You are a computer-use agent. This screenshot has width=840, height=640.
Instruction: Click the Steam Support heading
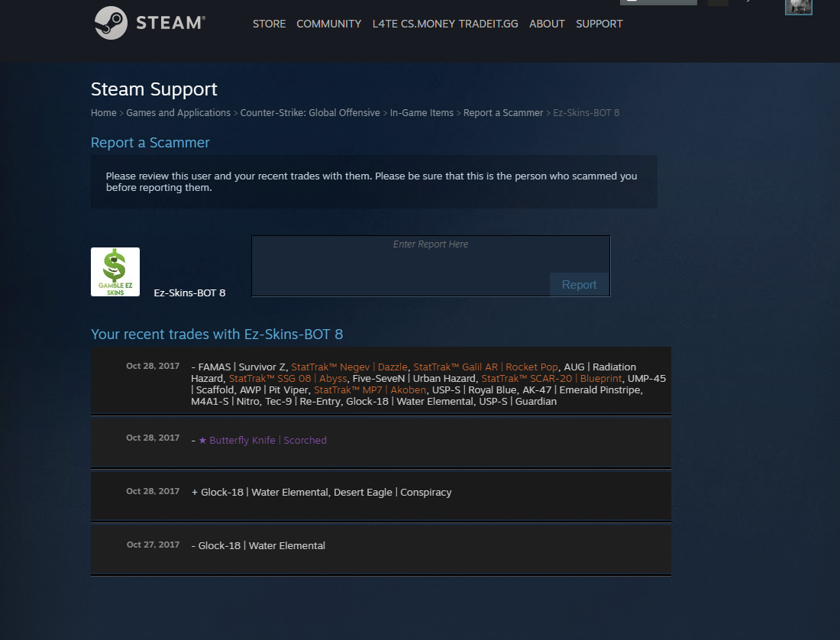[x=154, y=89]
